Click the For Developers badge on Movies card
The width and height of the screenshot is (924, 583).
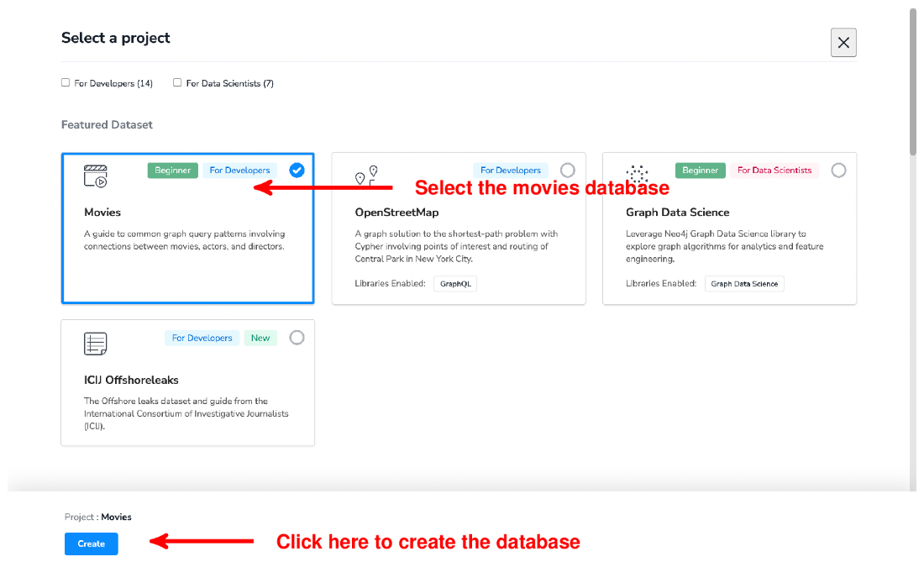pyautogui.click(x=240, y=171)
